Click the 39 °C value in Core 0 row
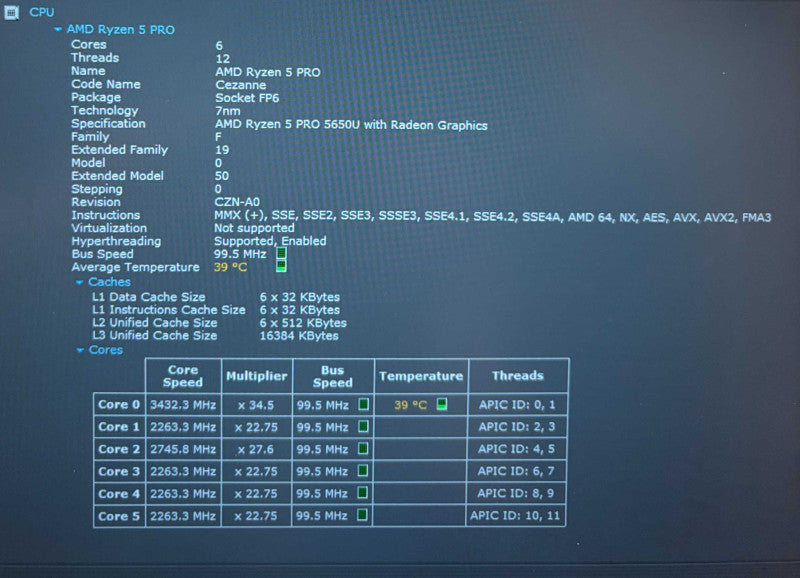The image size is (800, 578). pyautogui.click(x=410, y=405)
